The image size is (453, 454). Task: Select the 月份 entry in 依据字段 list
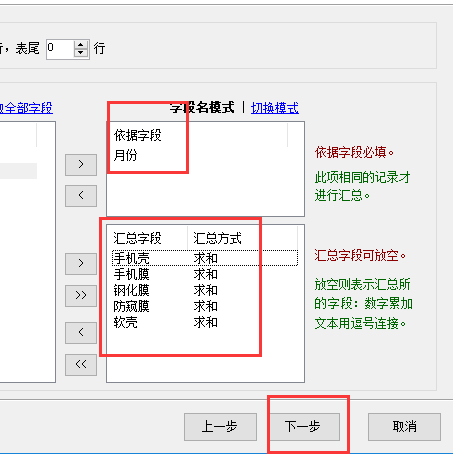[x=125, y=155]
